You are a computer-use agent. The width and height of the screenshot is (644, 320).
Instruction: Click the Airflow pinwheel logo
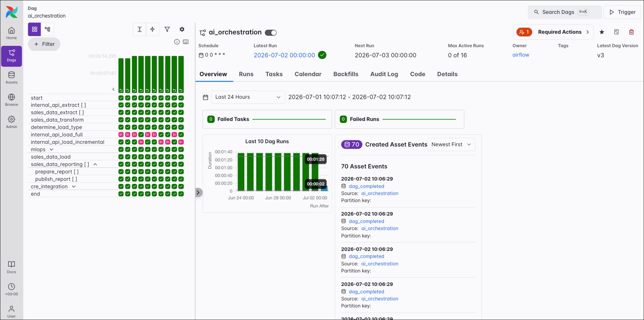click(12, 12)
